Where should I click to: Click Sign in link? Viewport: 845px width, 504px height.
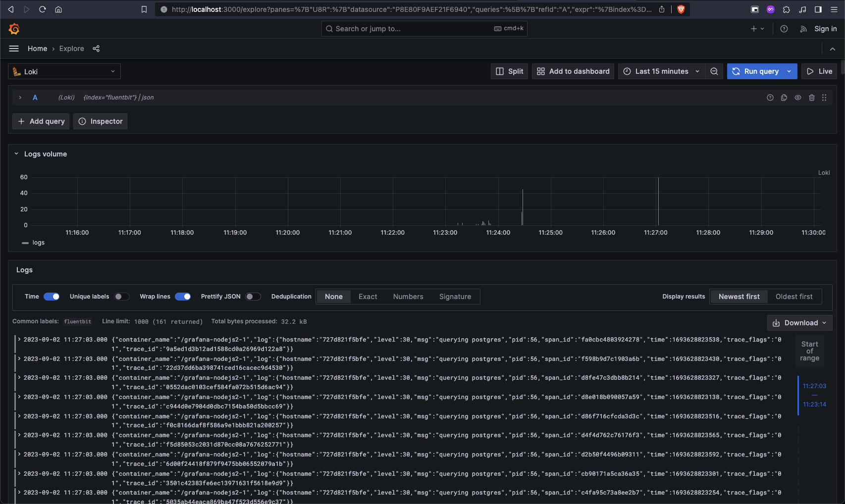[825, 29]
